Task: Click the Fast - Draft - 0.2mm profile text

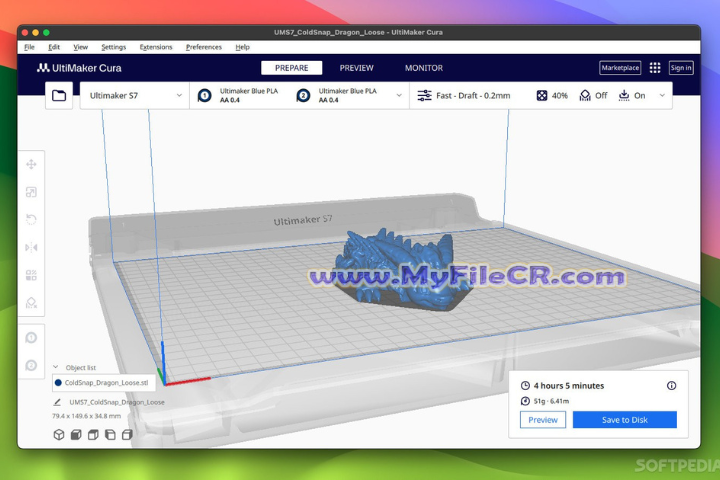Action: pyautogui.click(x=473, y=96)
